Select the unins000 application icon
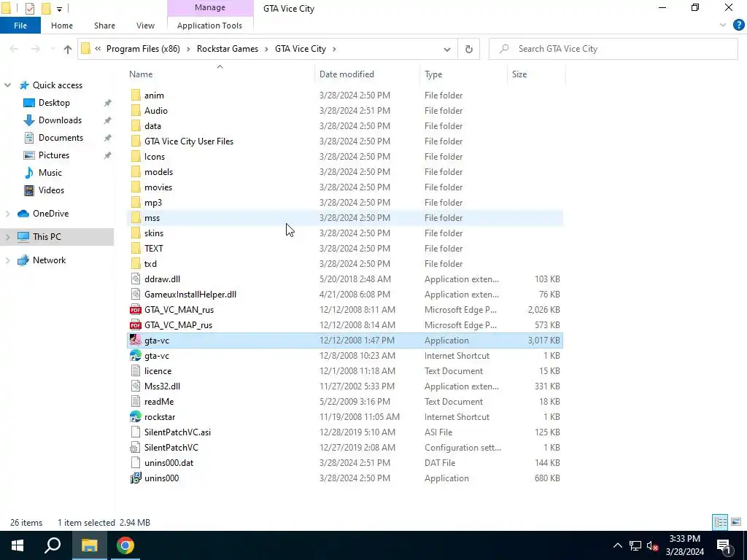 (135, 478)
